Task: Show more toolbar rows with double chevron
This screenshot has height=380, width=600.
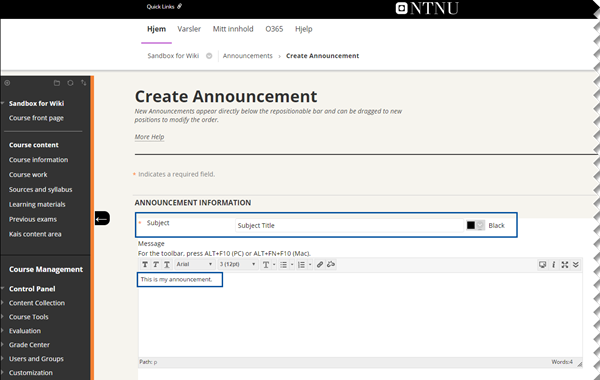Action: pos(576,264)
